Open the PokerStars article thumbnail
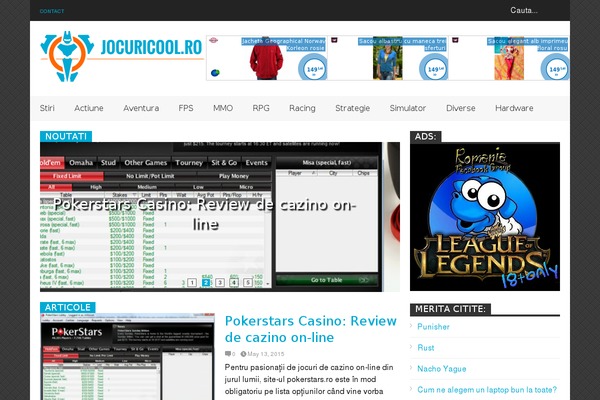 pos(127,357)
